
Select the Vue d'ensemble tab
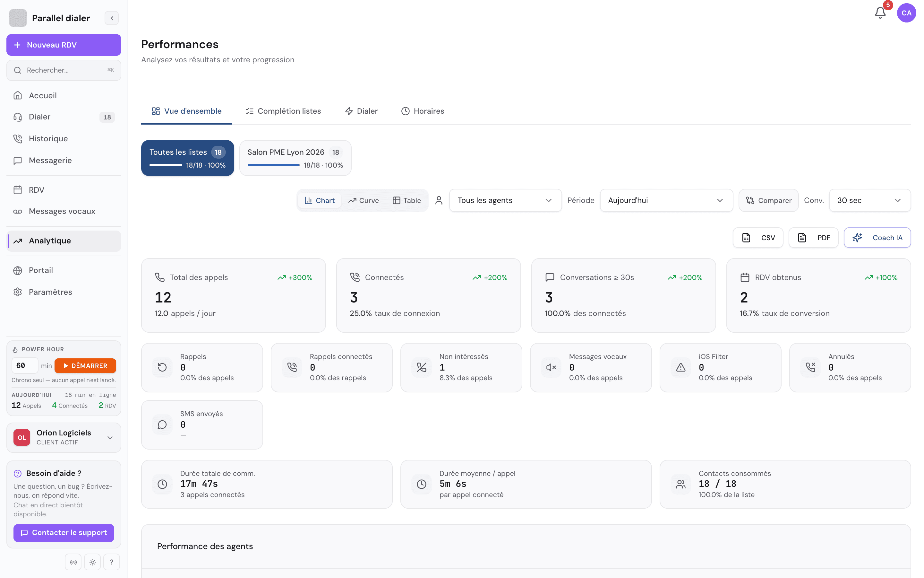coord(187,111)
